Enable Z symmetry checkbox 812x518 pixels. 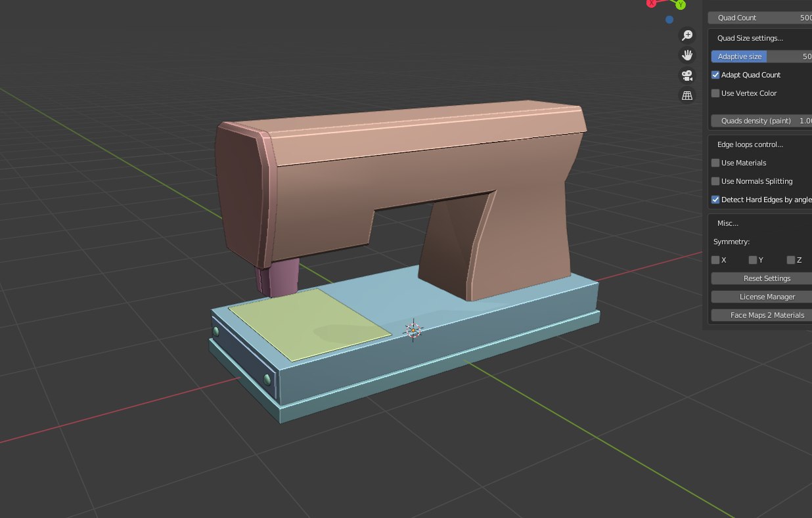click(790, 260)
